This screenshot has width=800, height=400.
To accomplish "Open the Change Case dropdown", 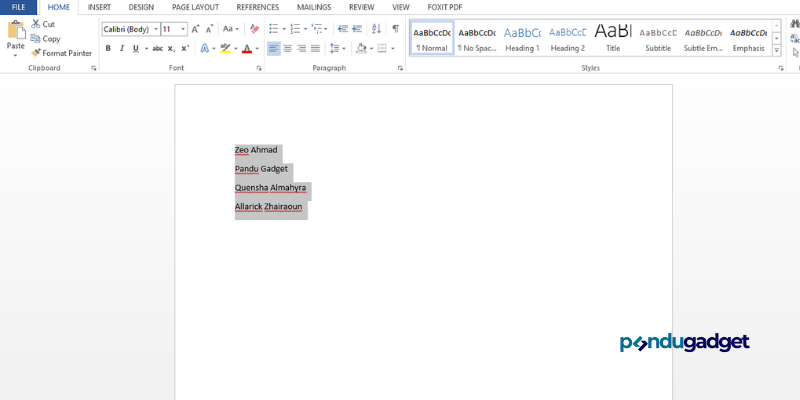I will [x=231, y=29].
